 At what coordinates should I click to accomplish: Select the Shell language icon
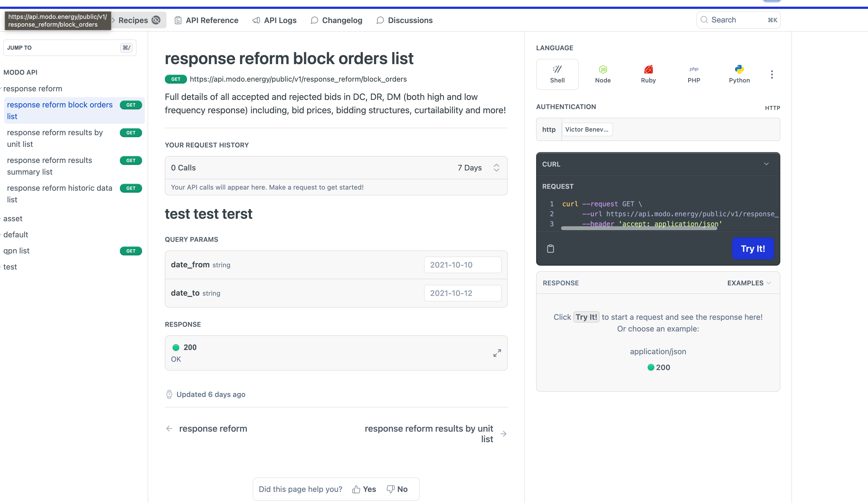(x=557, y=74)
